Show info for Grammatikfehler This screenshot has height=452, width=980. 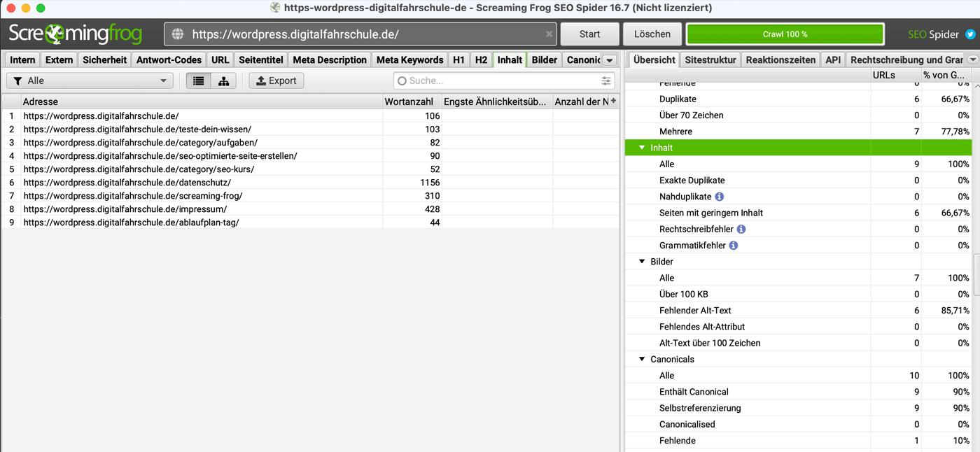[x=733, y=246]
